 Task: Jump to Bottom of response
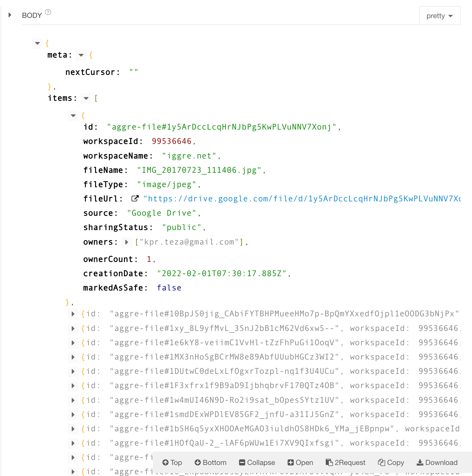click(x=210, y=463)
